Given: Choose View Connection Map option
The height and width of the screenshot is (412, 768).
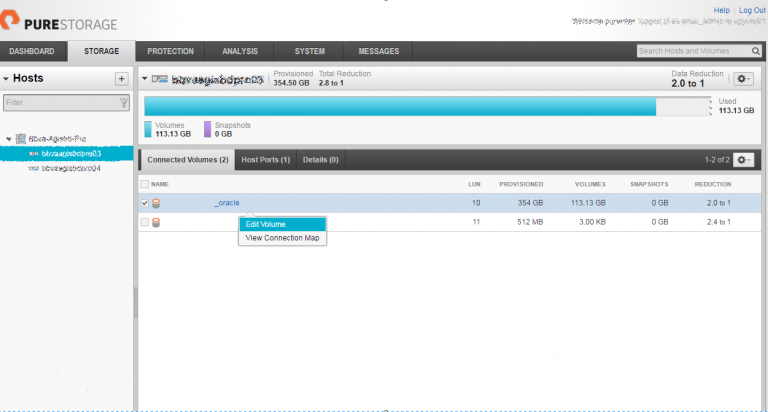Looking at the screenshot, I should pyautogui.click(x=283, y=238).
